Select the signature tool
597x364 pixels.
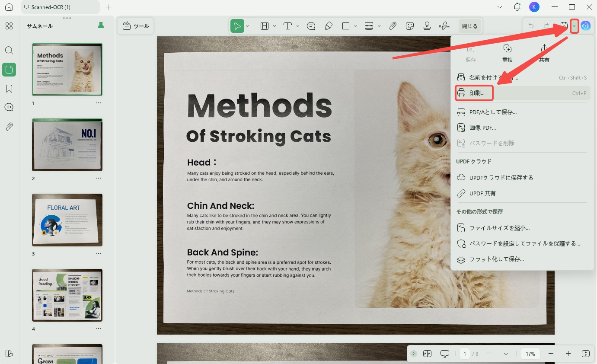tap(444, 26)
